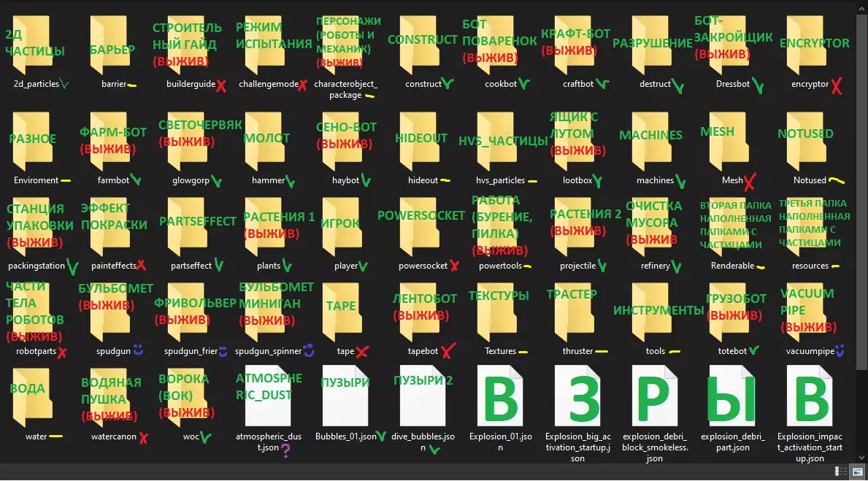Open the builderguide folder
868x481 pixels.
[189, 45]
